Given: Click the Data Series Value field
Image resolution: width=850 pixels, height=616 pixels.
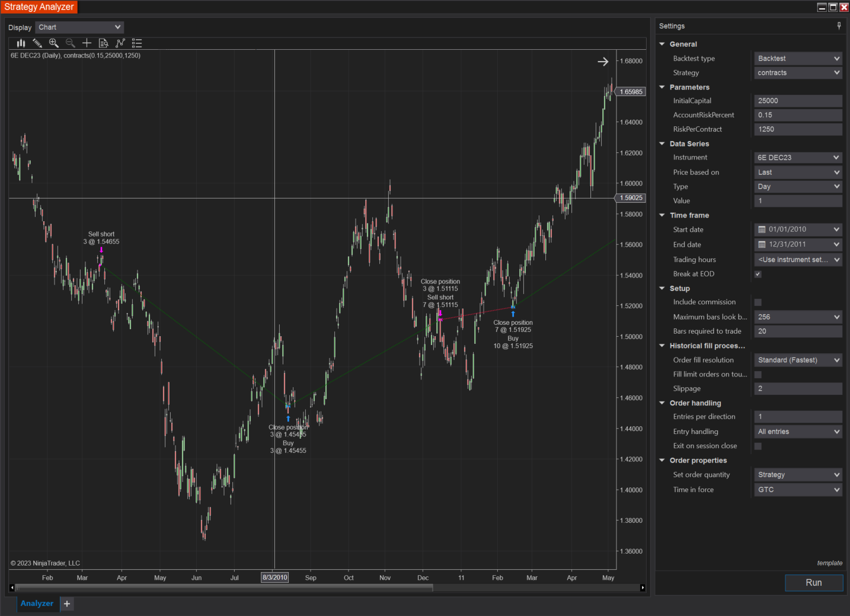Looking at the screenshot, I should (x=798, y=201).
